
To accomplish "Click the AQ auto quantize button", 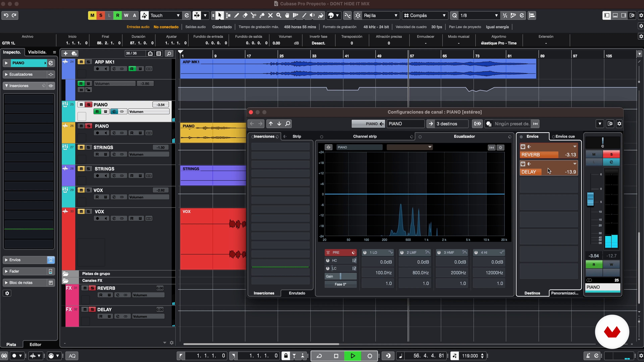I will pos(72,356).
